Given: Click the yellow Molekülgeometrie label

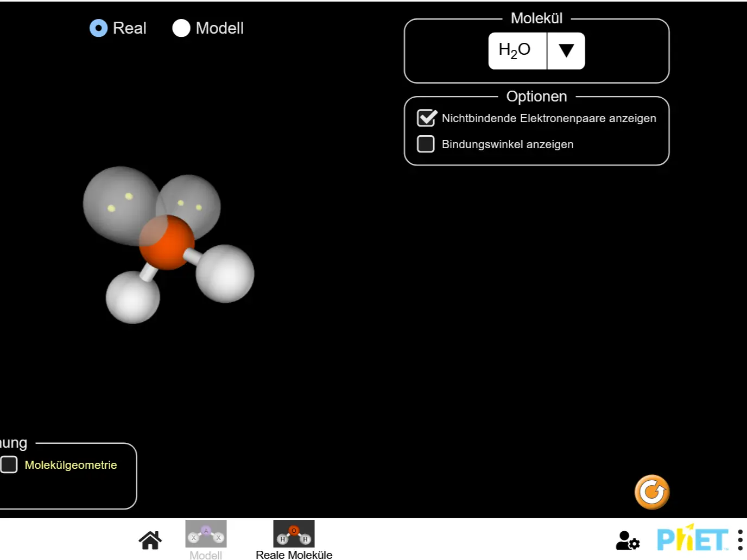Looking at the screenshot, I should point(71,465).
